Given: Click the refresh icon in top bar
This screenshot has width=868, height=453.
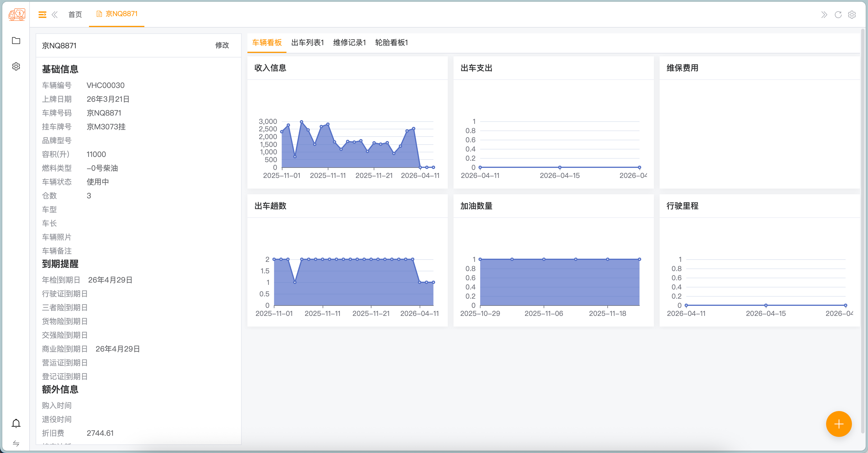Looking at the screenshot, I should tap(838, 14).
